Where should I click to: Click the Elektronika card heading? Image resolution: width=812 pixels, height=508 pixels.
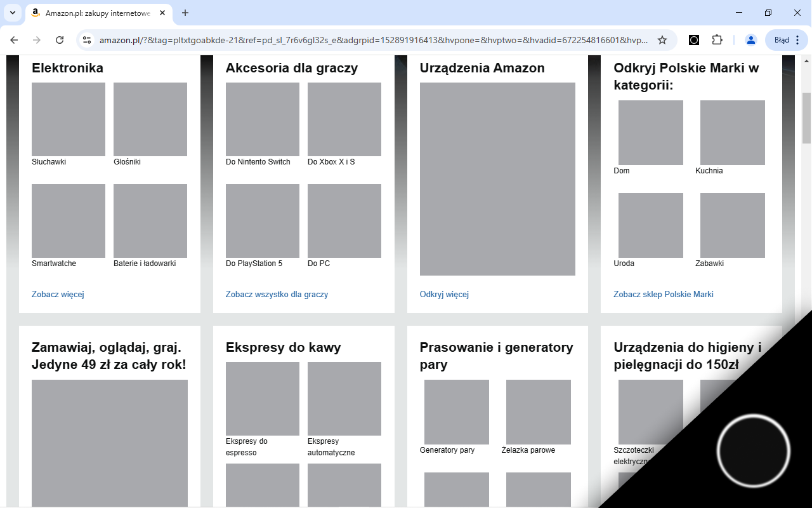click(x=67, y=68)
